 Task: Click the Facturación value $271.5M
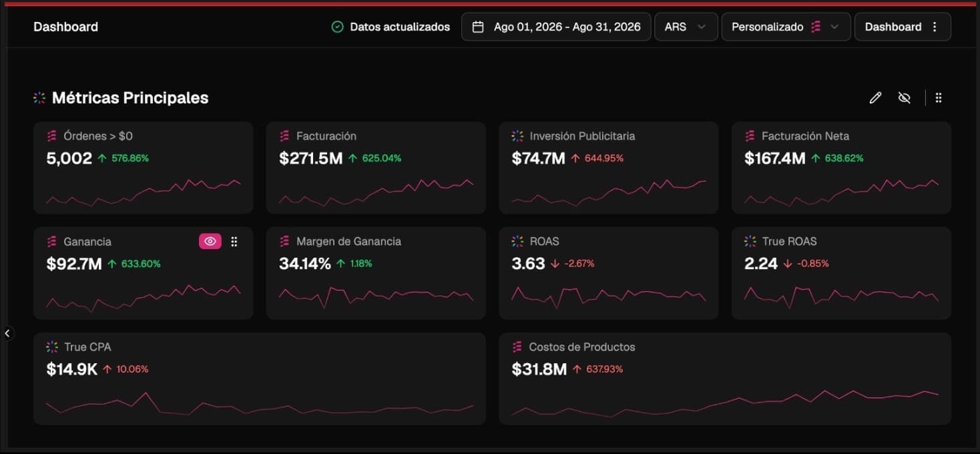click(x=311, y=158)
